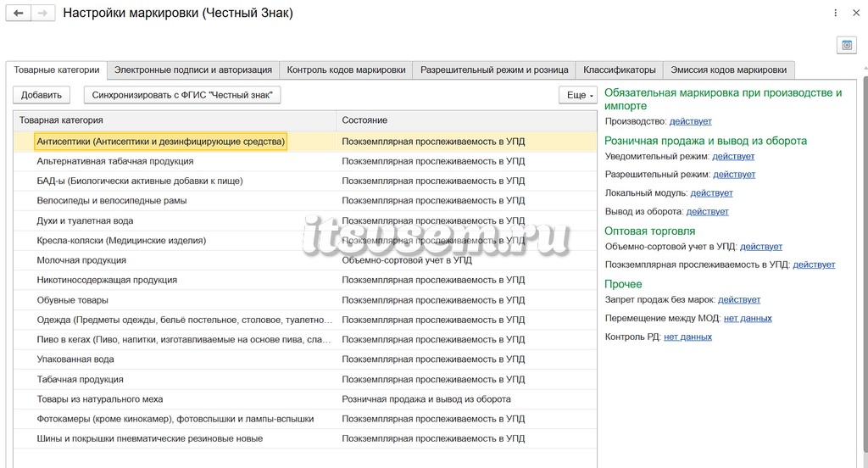Open Поэкземплярная прослеживаемость в УПД действует link
Image resolution: width=868 pixels, height=468 pixels.
point(814,265)
